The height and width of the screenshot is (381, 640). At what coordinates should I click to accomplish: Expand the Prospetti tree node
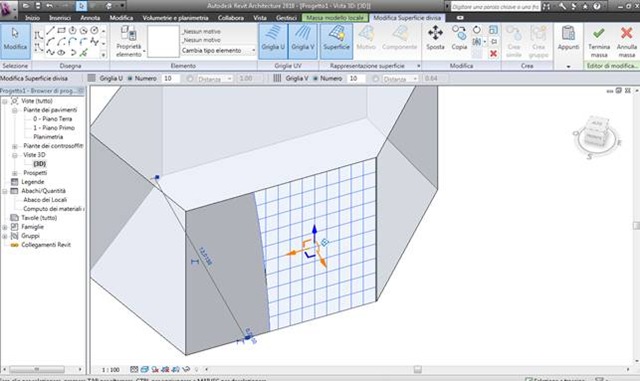coord(15,173)
